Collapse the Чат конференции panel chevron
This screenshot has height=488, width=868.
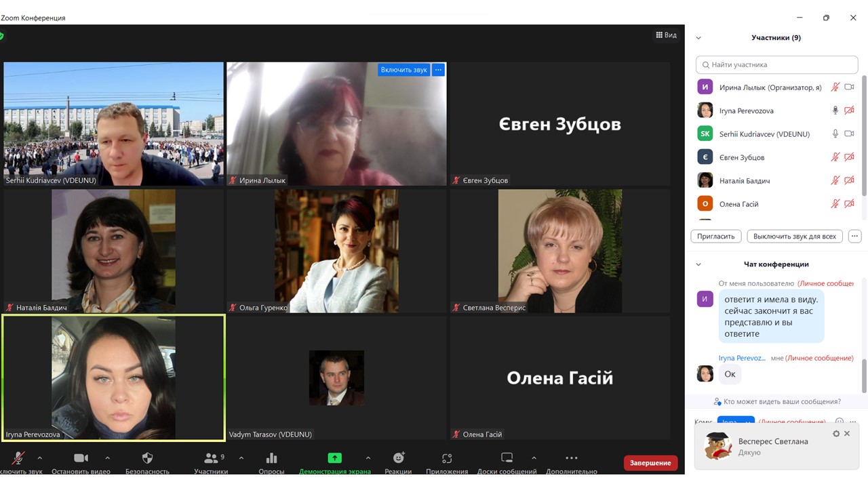[x=698, y=264]
